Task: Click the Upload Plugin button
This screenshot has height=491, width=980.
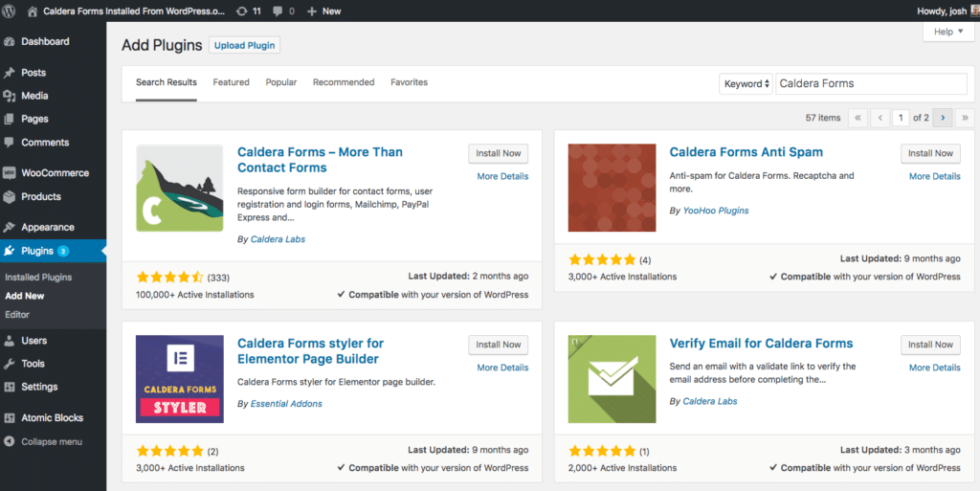Action: point(244,46)
